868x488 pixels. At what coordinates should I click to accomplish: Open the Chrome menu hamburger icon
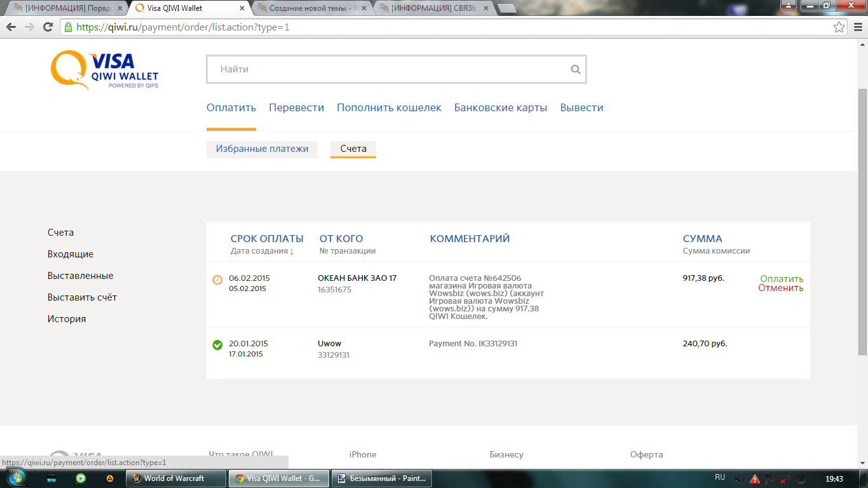pyautogui.click(x=857, y=27)
